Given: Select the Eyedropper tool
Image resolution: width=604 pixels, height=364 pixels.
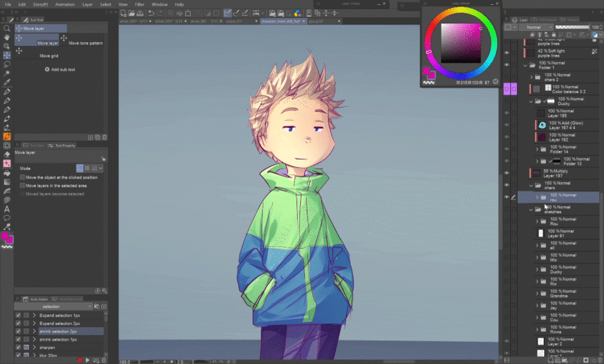Looking at the screenshot, I should [x=6, y=82].
